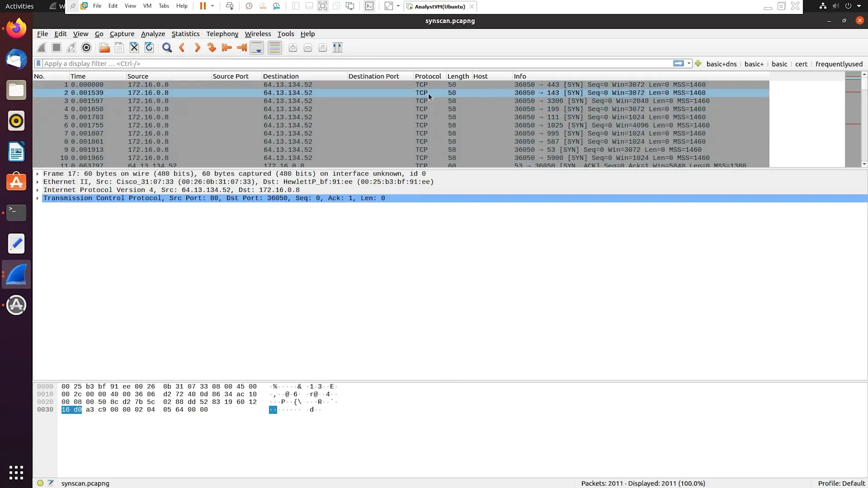Click the display filter bookmark icon
Viewport: 868px width, 488px height.
pos(38,63)
